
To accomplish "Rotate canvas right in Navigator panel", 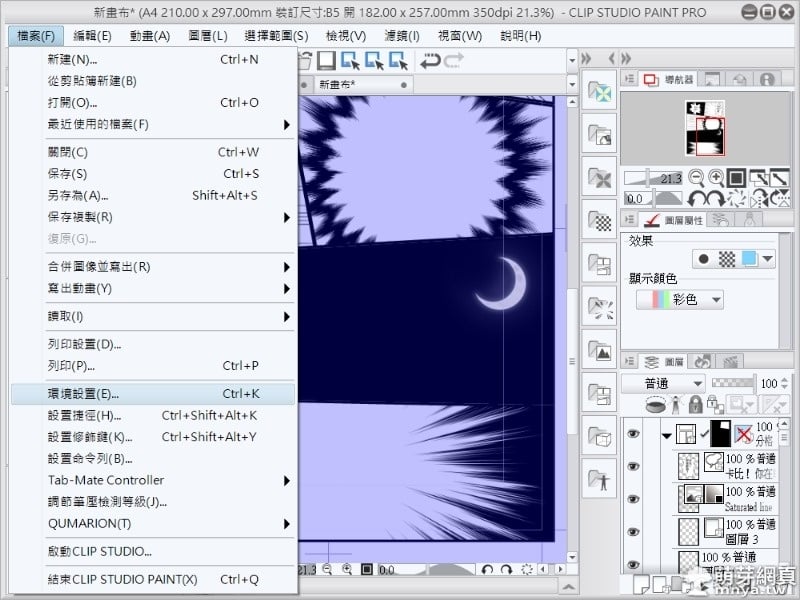I will 715,198.
